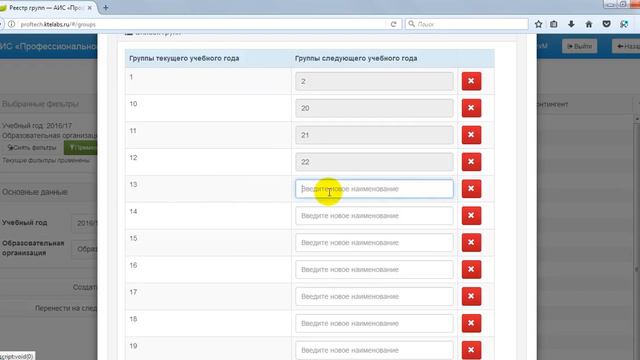Remove group 18 row with red X
Viewport: 640px width, 360px height.
(471, 323)
